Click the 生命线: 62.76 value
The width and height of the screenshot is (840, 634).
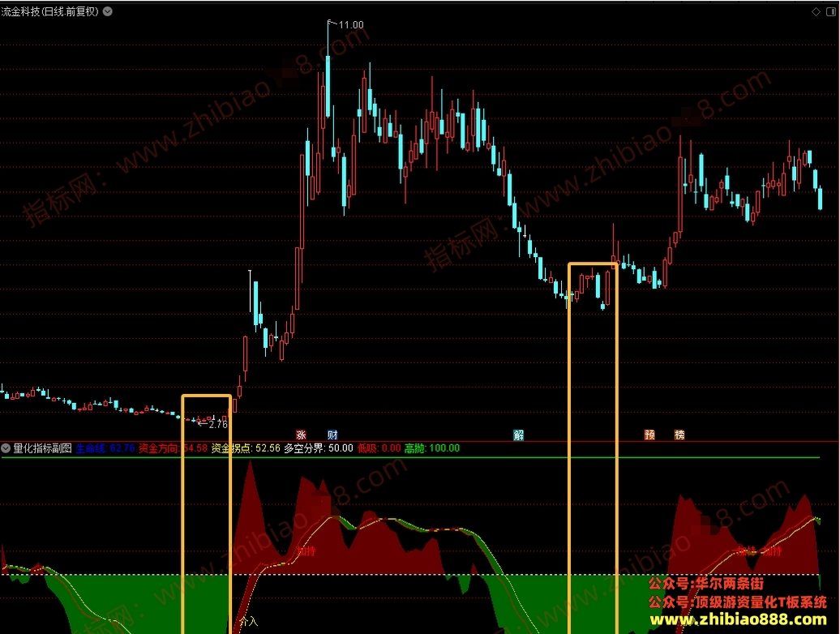point(105,448)
